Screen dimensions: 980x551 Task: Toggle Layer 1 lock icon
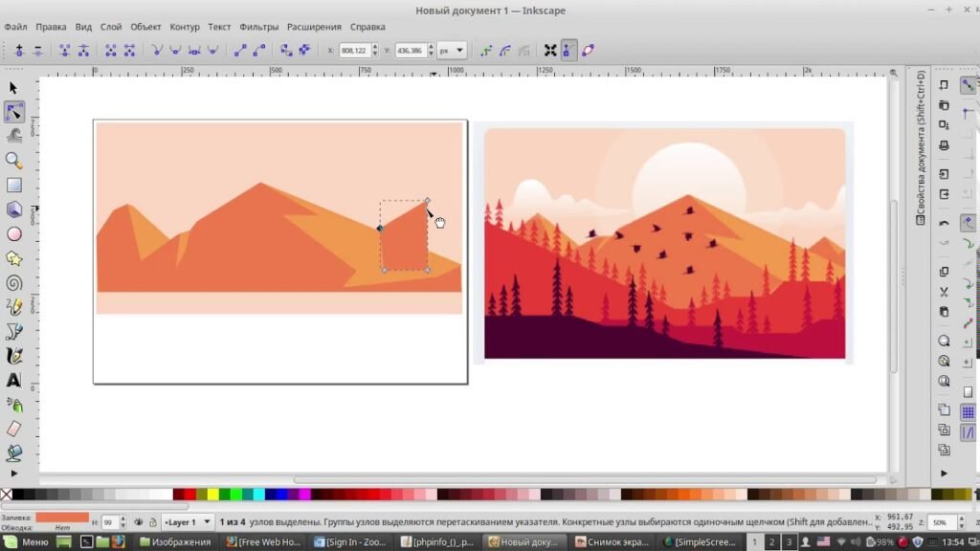(152, 521)
